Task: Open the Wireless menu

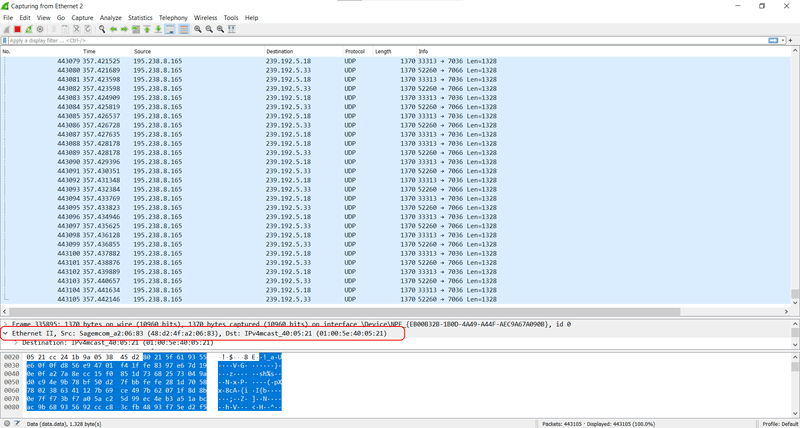Action: click(x=205, y=17)
